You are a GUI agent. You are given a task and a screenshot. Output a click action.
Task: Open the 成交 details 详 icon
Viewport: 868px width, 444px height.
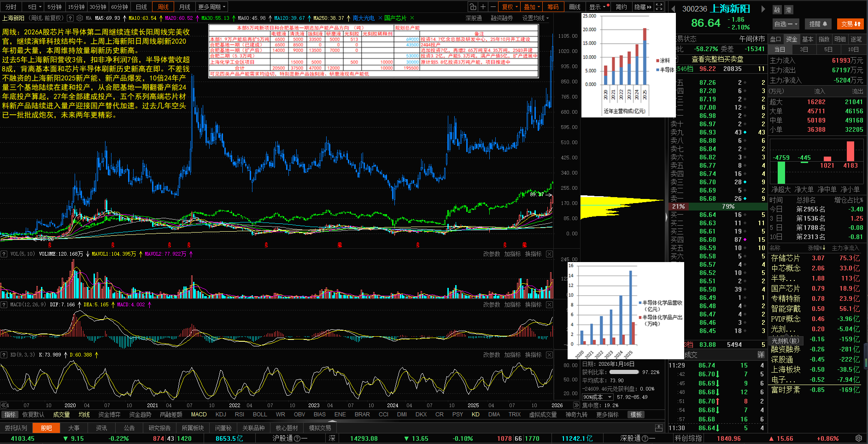point(761,355)
